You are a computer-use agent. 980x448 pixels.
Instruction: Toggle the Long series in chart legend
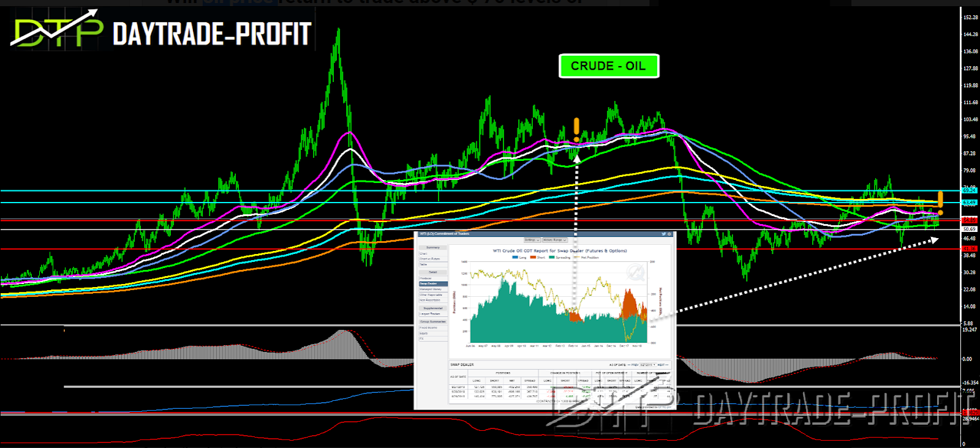519,258
